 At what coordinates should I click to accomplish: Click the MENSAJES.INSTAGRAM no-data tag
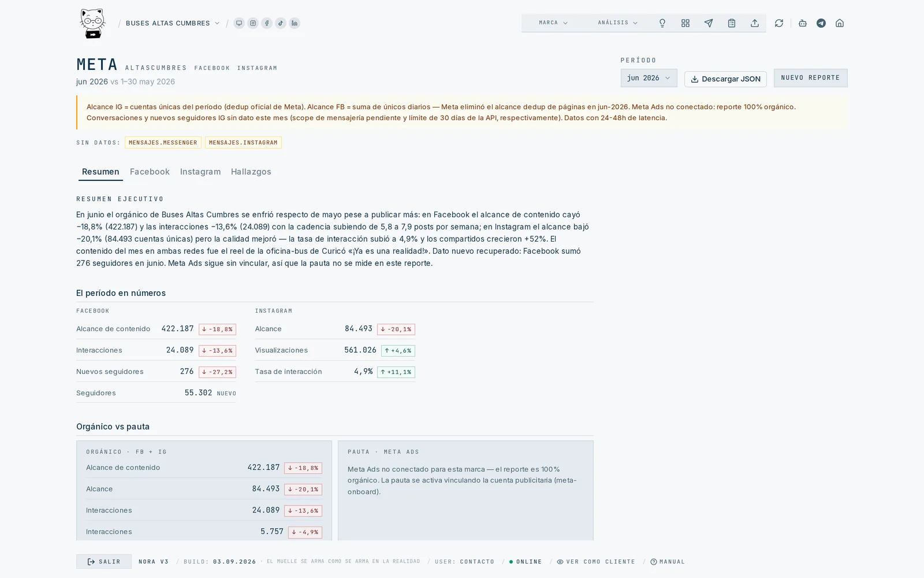pyautogui.click(x=243, y=143)
